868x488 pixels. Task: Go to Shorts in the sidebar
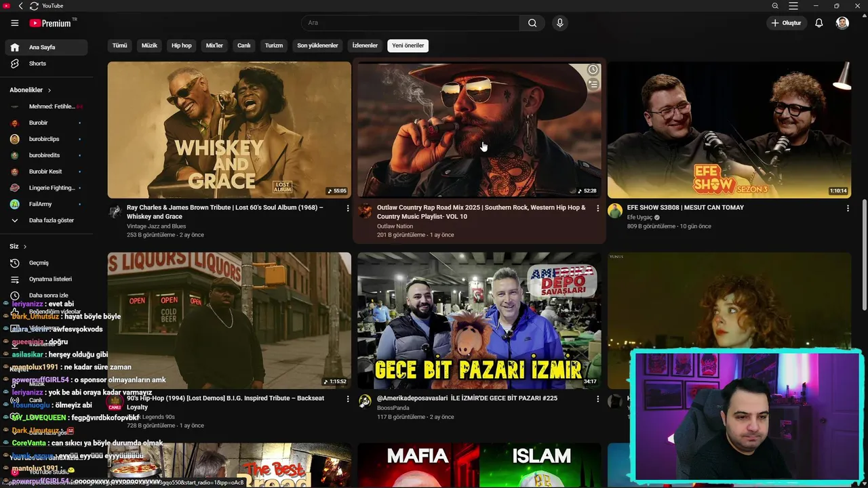(x=46, y=64)
